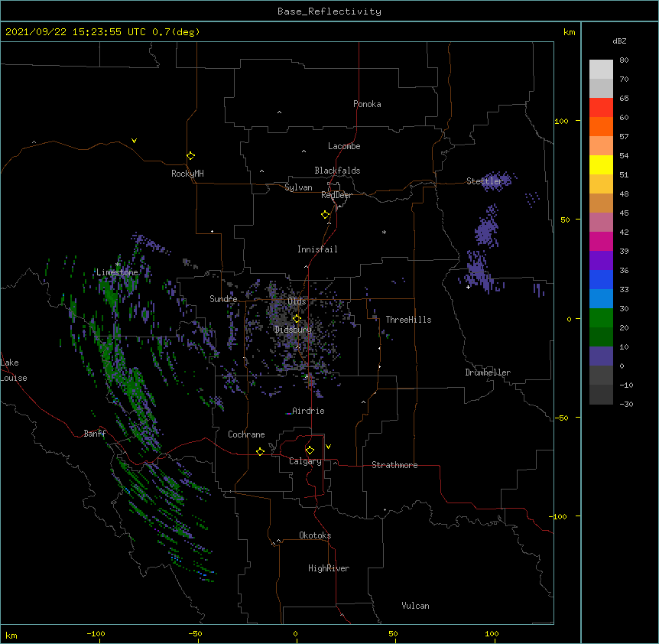Select the Strathmore label
The width and height of the screenshot is (659, 644).
(x=394, y=464)
